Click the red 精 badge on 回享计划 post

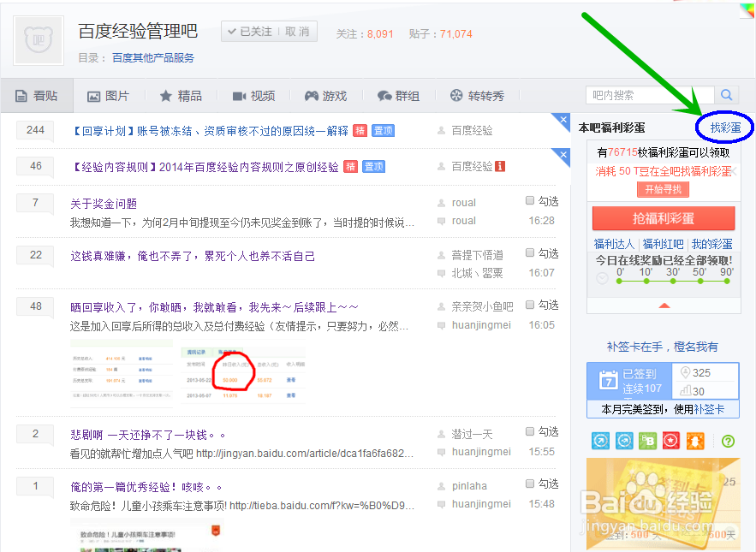(x=360, y=131)
